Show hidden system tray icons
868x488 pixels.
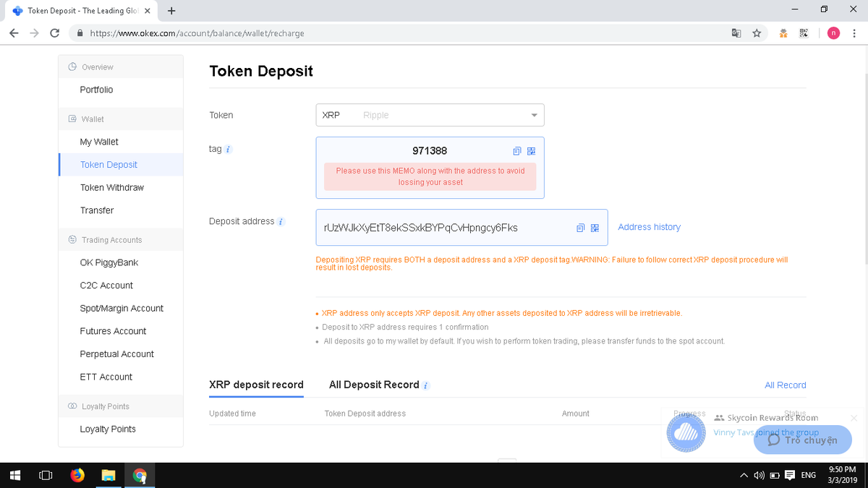[x=744, y=475]
